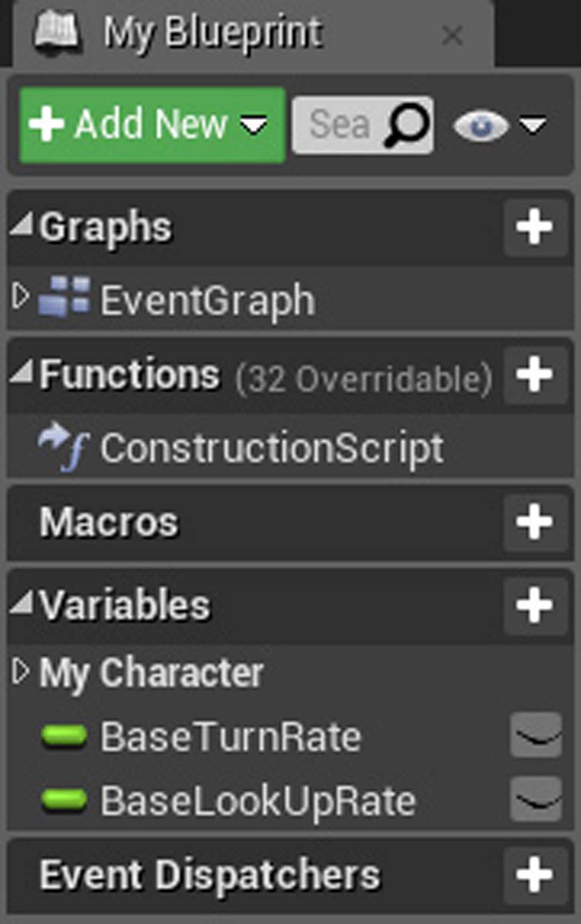The height and width of the screenshot is (924, 581).
Task: Click the ConstructionScript function icon
Action: (x=63, y=448)
